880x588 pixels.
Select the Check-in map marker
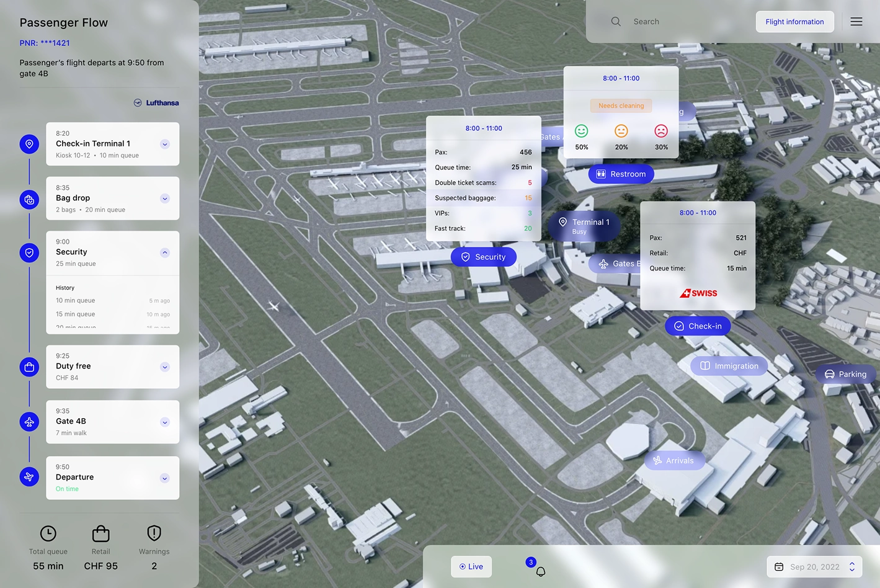click(x=698, y=326)
